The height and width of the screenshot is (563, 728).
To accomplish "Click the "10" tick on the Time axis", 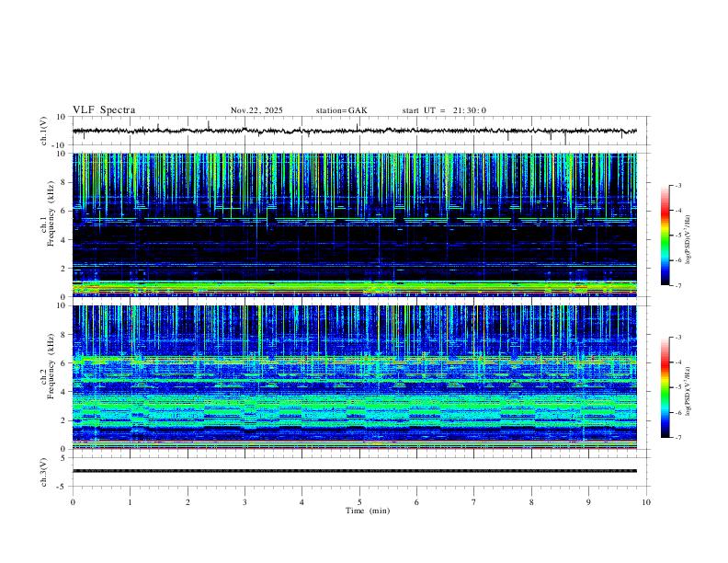I will pyautogui.click(x=646, y=502).
